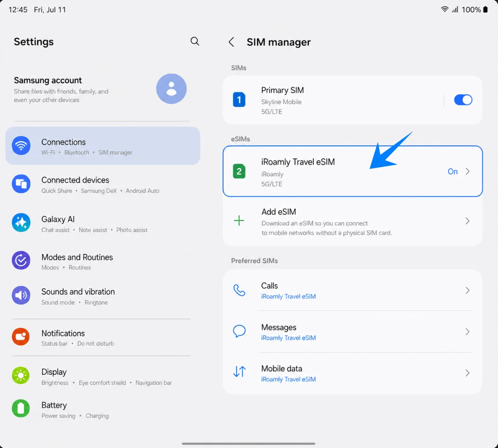The image size is (498, 448).
Task: Tap the Battery icon
Action: click(x=21, y=409)
